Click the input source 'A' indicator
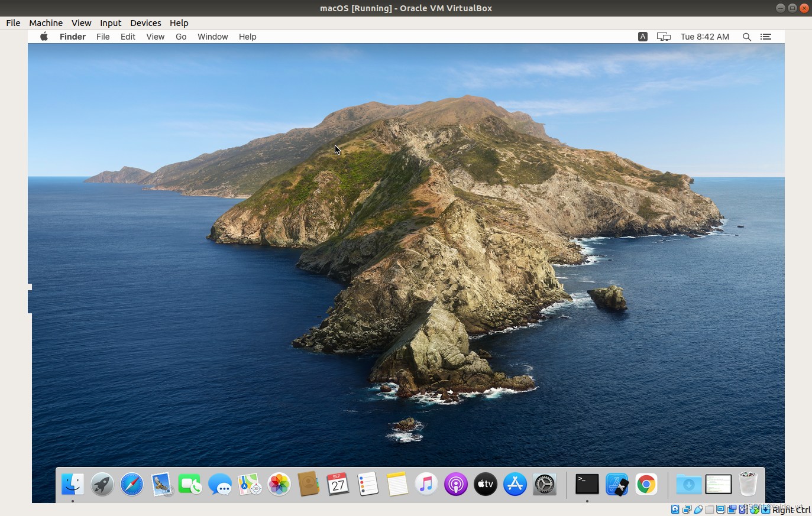This screenshot has width=812, height=516. [643, 37]
